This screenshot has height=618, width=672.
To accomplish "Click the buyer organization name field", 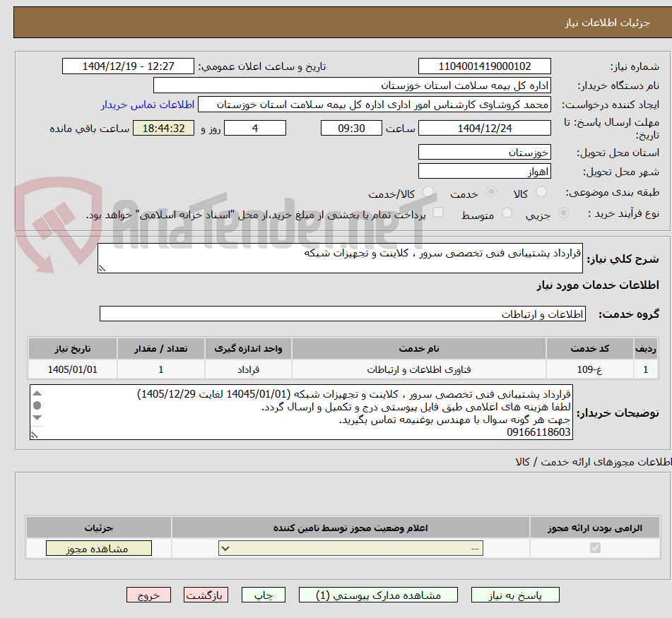I will [352, 85].
